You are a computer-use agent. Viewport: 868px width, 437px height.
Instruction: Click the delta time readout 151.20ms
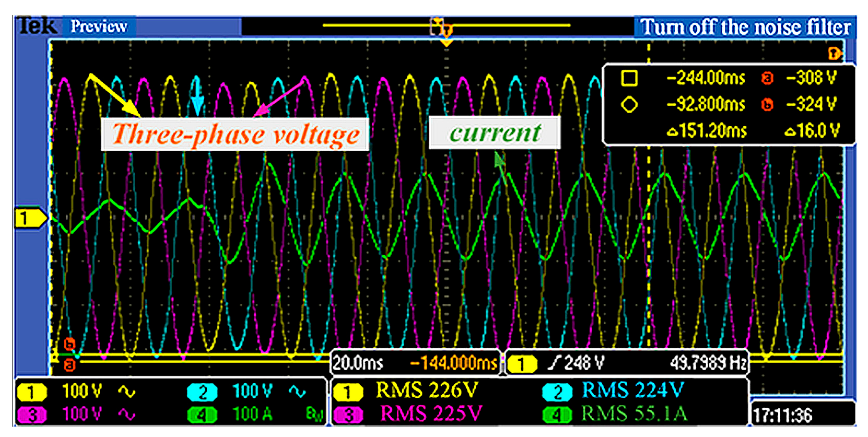[x=707, y=131]
